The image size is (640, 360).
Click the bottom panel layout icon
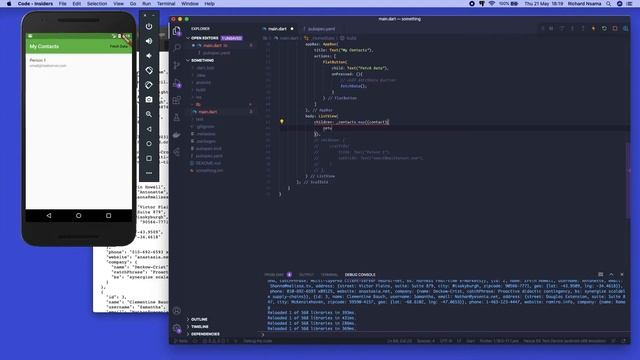pyautogui.click(x=600, y=274)
